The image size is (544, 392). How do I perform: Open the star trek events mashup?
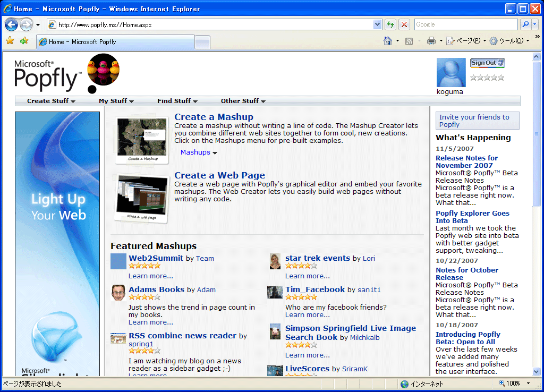coord(318,258)
